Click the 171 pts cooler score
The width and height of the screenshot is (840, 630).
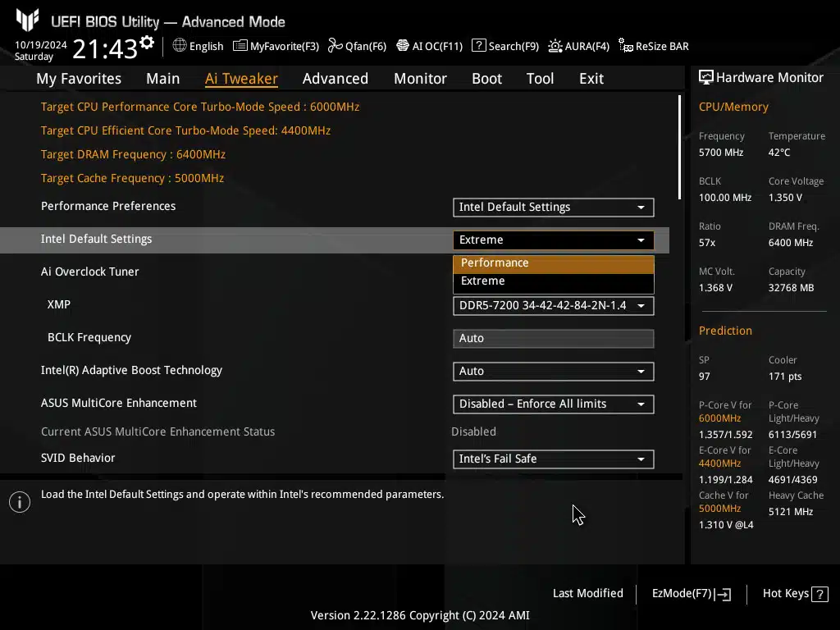tap(785, 377)
